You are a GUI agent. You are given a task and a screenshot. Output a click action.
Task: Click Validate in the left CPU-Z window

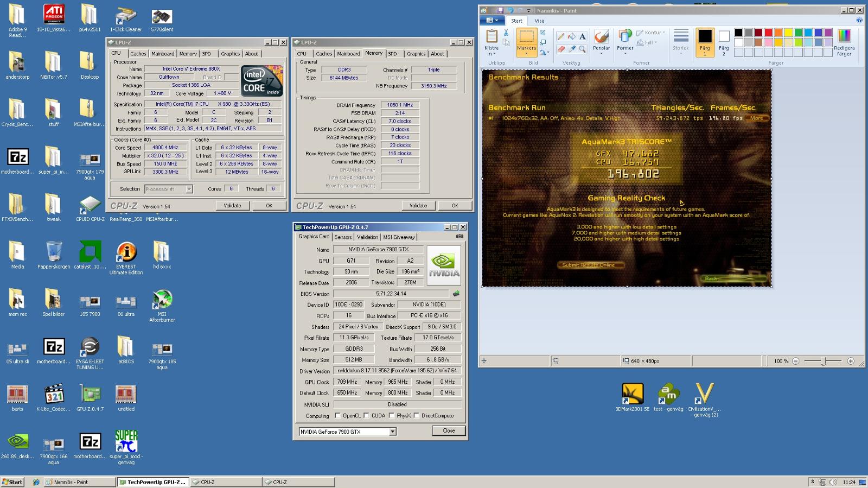232,206
